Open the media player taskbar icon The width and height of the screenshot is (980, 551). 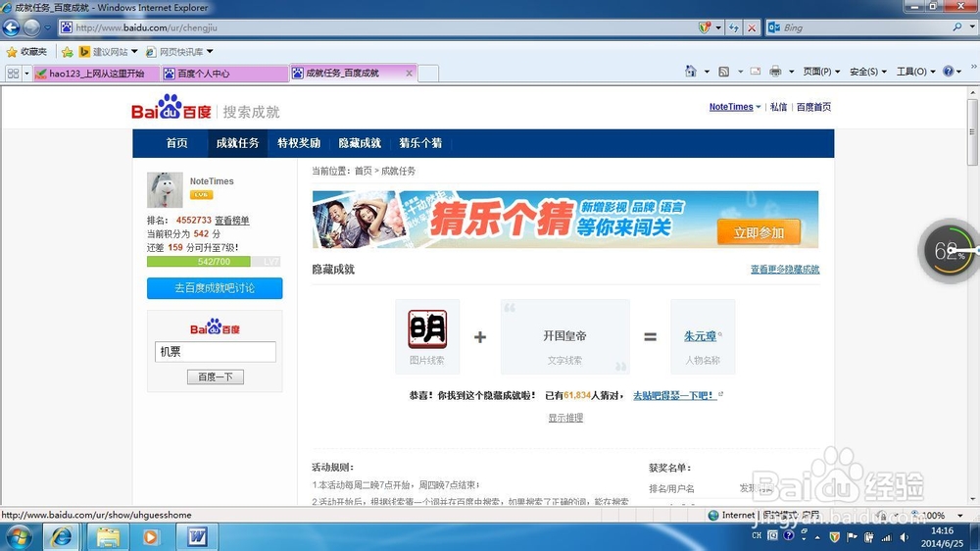point(151,537)
